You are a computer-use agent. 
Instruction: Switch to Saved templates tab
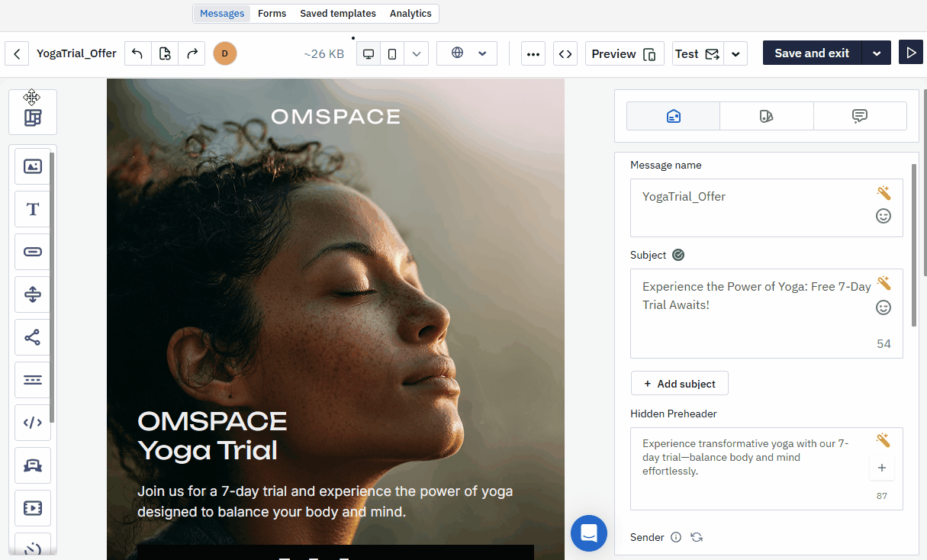tap(338, 14)
